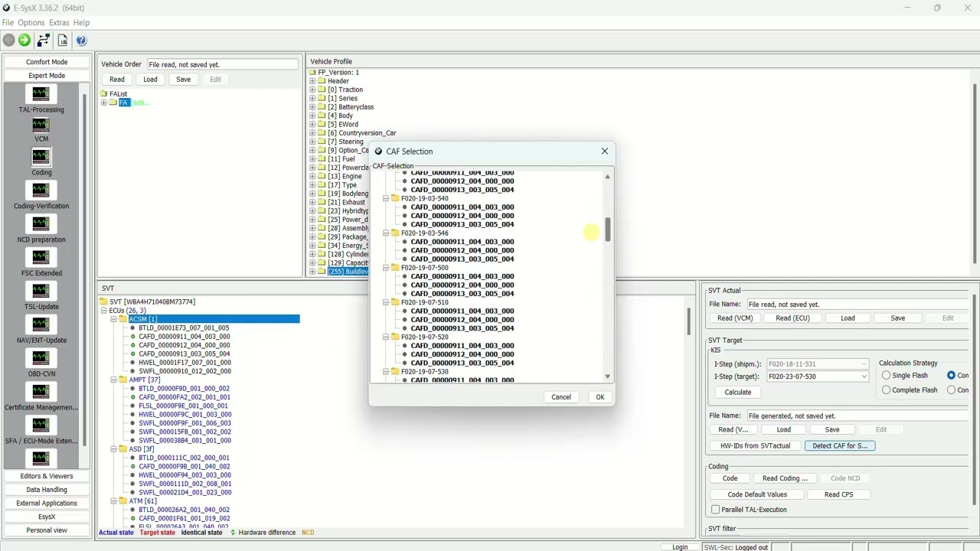This screenshot has width=980, height=551.
Task: Open the Certificate Management module icon
Action: [41, 391]
